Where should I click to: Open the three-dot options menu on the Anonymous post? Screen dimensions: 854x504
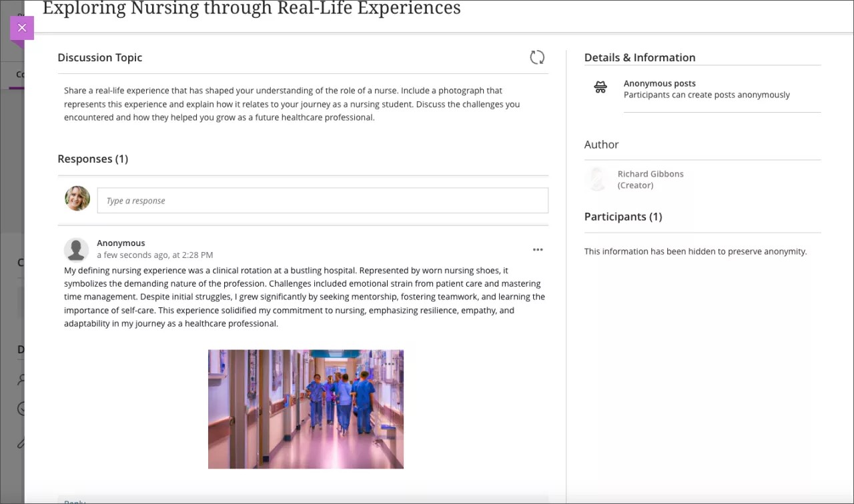click(538, 250)
